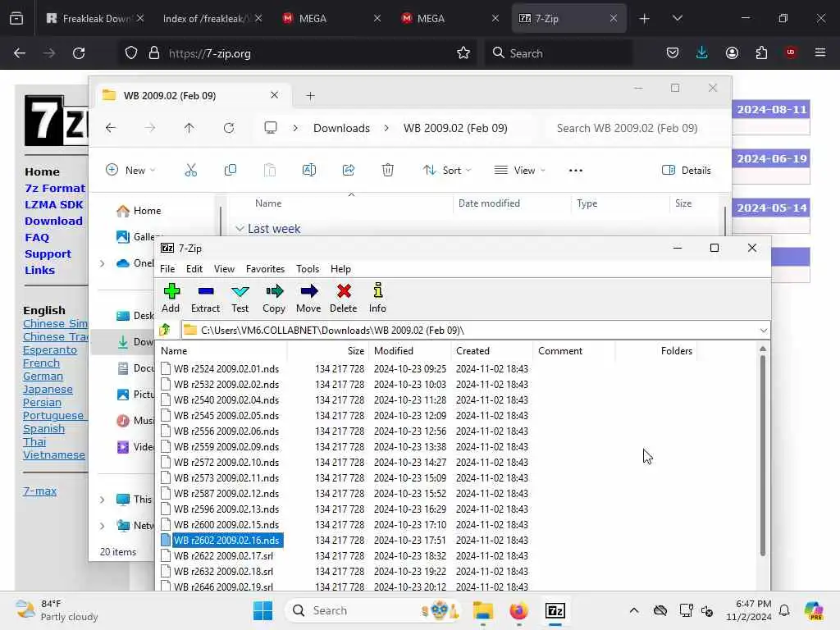Click the Move icon in 7-Zip toolbar
840x630 pixels.
tap(308, 298)
